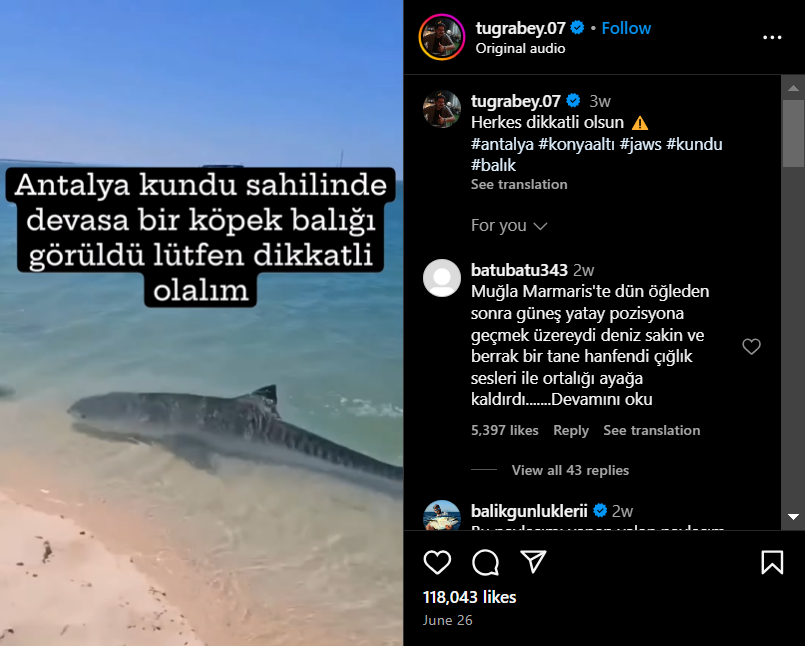Open tugrabey.07 profile picture in header

(x=442, y=37)
